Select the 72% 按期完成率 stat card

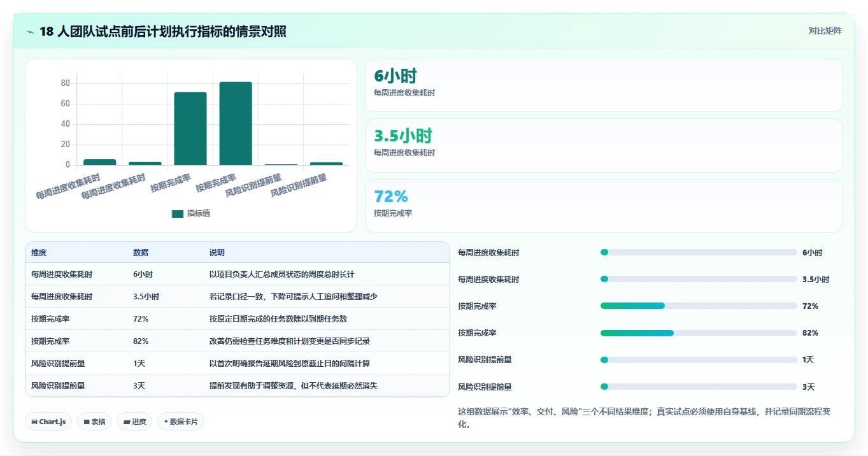604,206
